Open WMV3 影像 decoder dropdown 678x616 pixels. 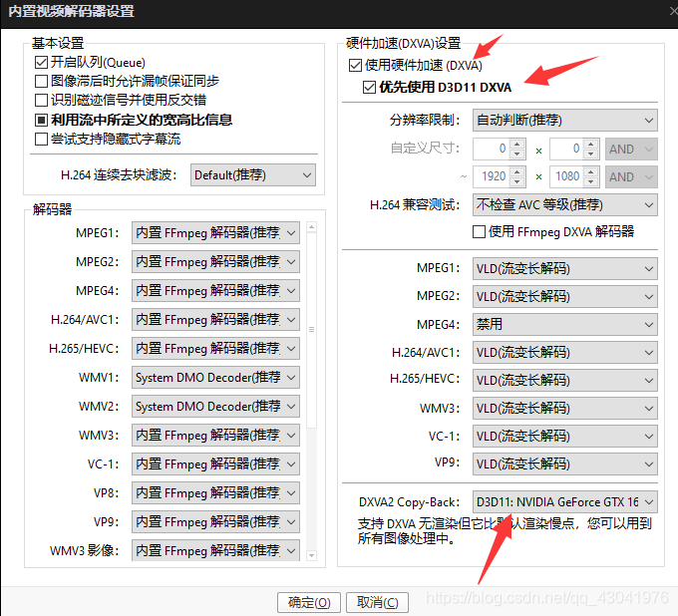point(215,550)
